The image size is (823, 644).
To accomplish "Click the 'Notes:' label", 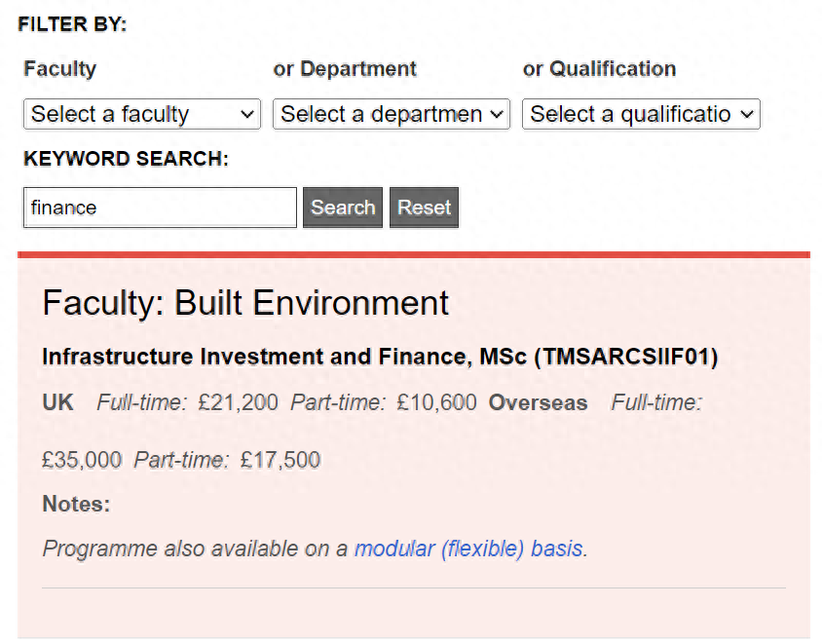I will click(76, 504).
